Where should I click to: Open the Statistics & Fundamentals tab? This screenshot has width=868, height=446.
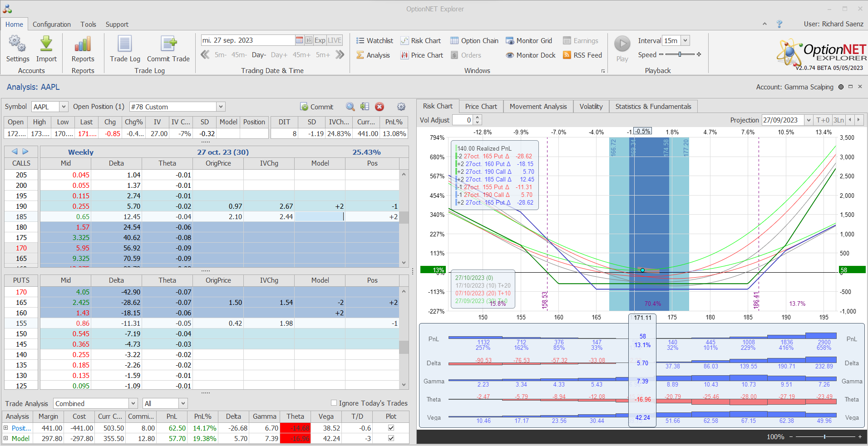coord(653,107)
